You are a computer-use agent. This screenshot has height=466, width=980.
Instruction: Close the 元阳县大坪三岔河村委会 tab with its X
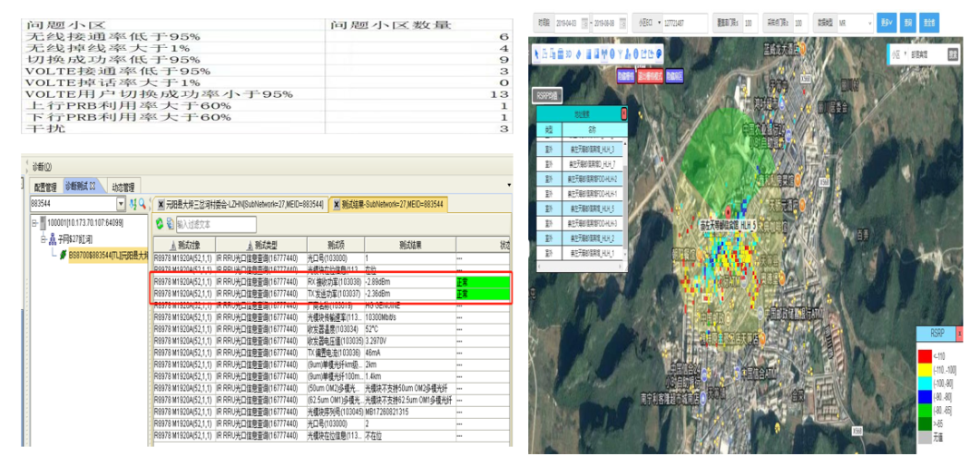coord(162,204)
